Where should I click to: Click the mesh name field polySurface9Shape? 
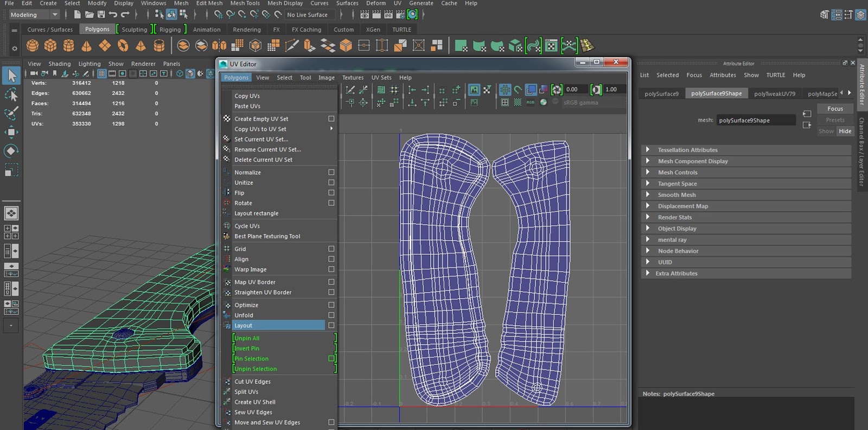pyautogui.click(x=755, y=121)
